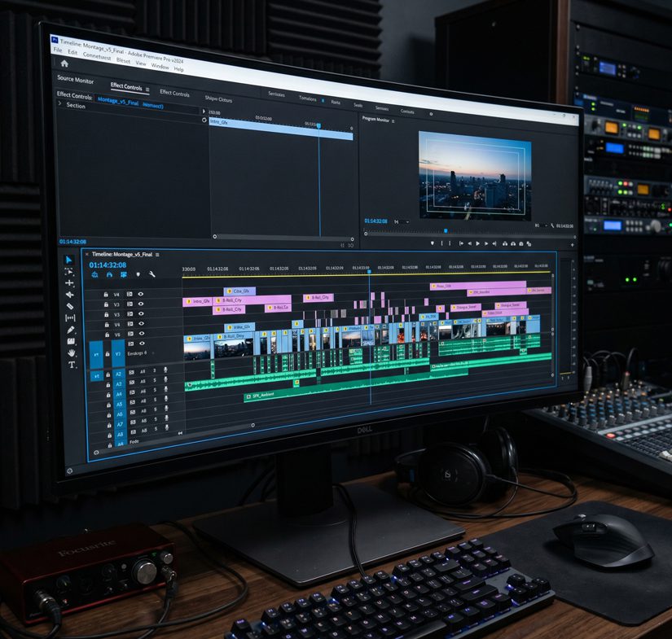Open the Edit menu
Image resolution: width=672 pixels, height=639 pixels.
[72, 52]
